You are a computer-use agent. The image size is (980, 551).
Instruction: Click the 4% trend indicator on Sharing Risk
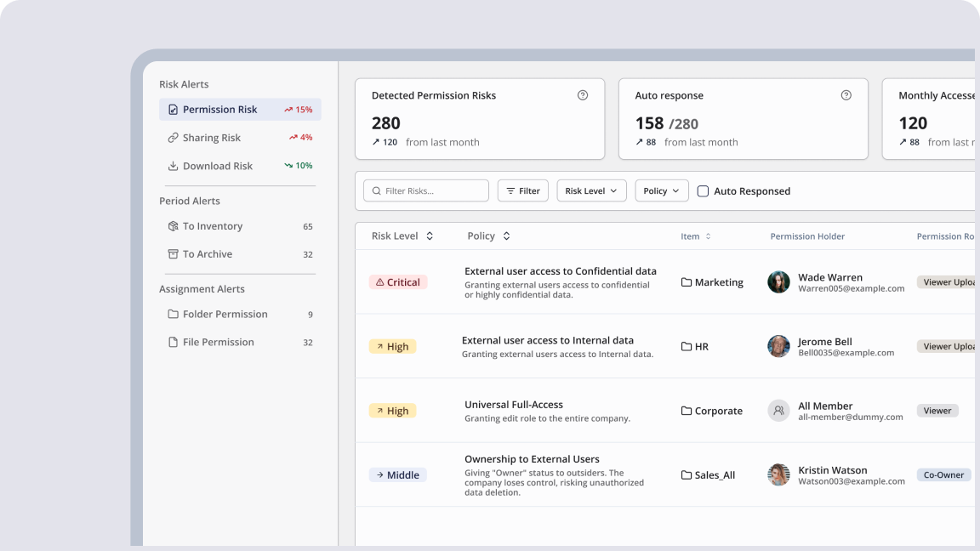pyautogui.click(x=300, y=138)
